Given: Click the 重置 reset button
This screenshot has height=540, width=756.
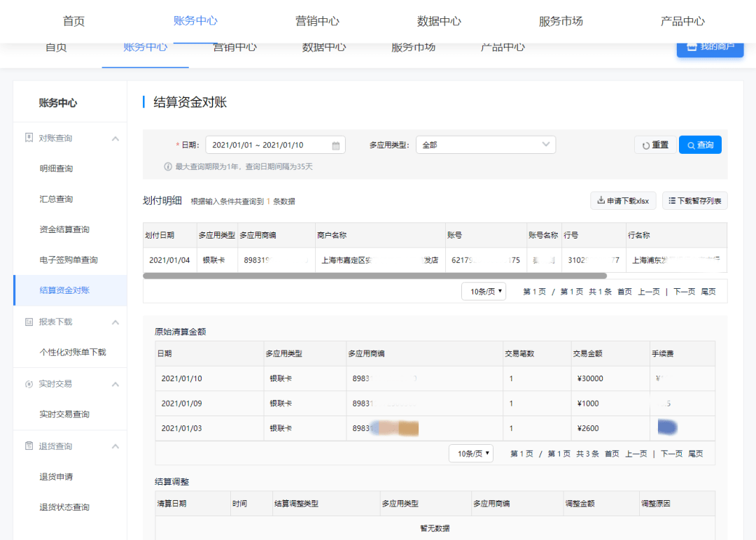Looking at the screenshot, I should point(655,145).
